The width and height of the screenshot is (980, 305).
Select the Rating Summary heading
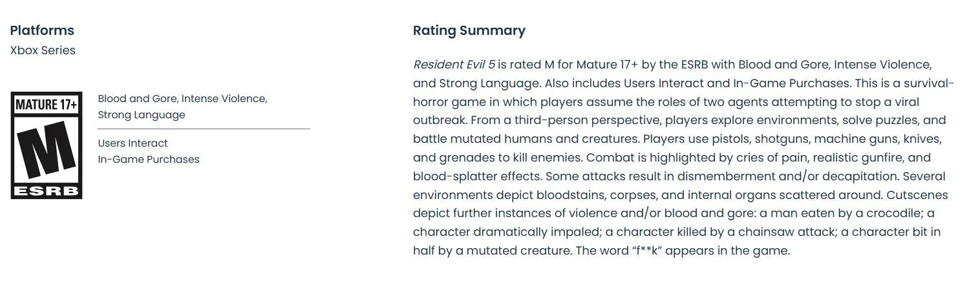(469, 30)
